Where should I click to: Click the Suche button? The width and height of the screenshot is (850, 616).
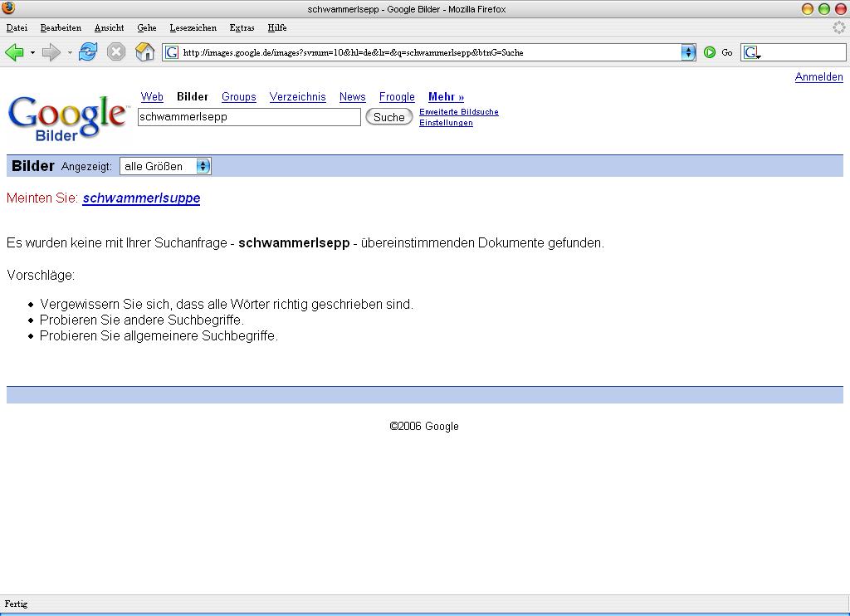(389, 117)
